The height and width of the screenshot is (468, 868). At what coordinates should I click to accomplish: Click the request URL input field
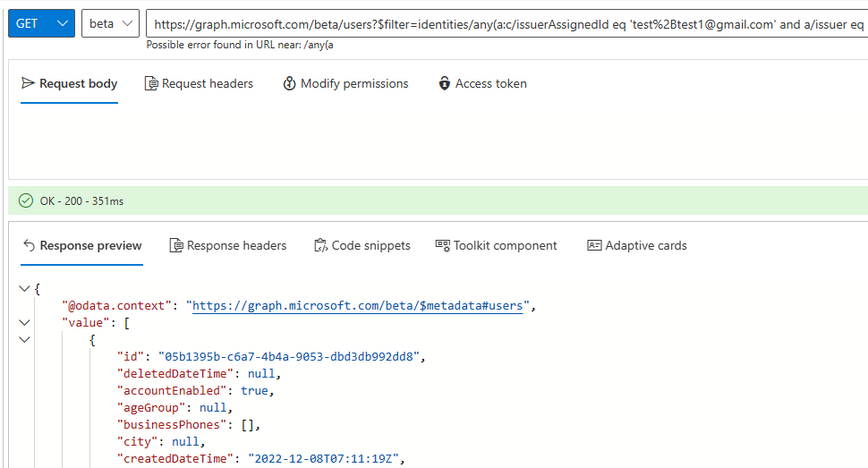(x=507, y=24)
